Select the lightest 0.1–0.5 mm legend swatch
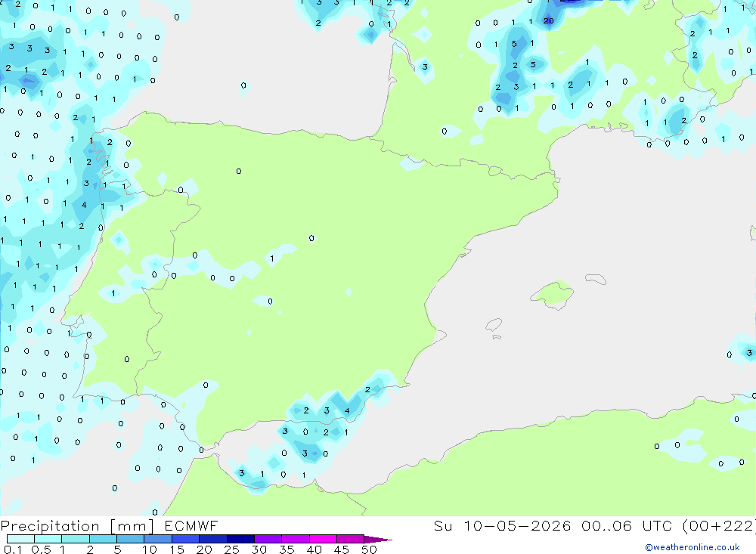 coord(20,539)
